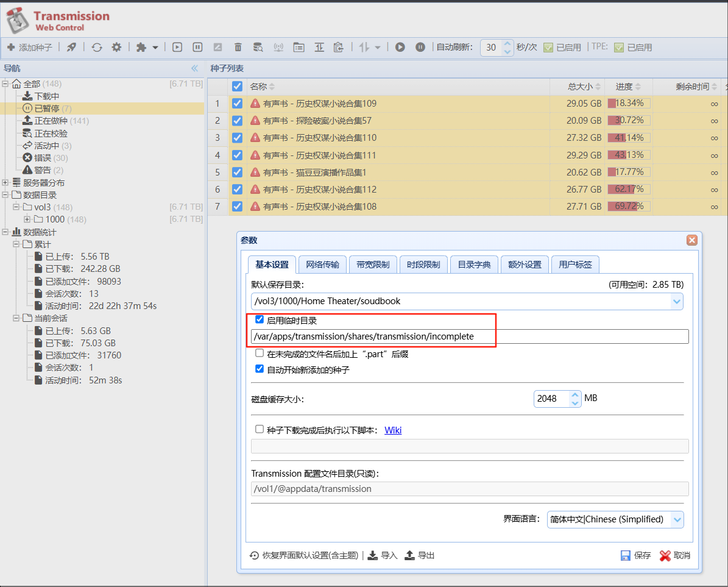Click progress bar of 历史权谋小说合集111 (43.13%)
728x587 pixels.
click(x=629, y=155)
